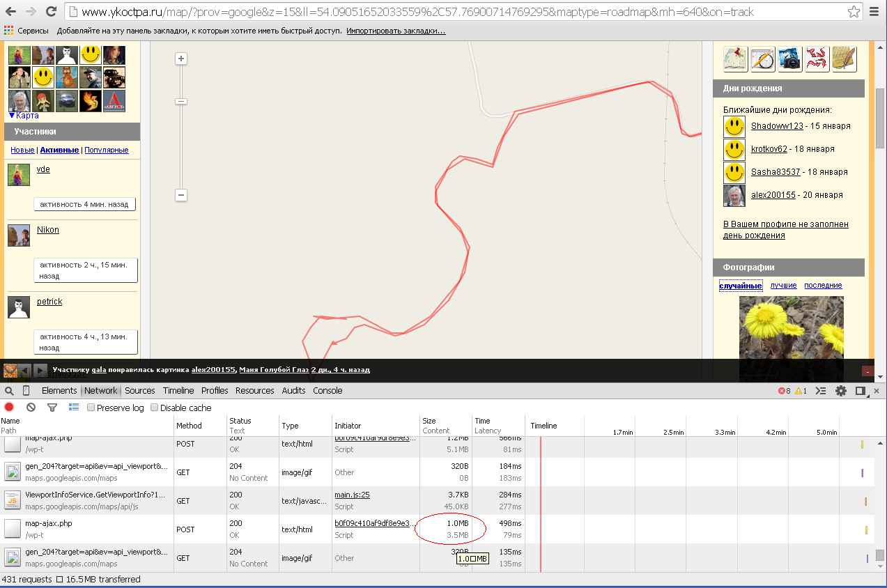The width and height of the screenshot is (887, 588).
Task: Click the red record network log button
Action: pos(9,408)
